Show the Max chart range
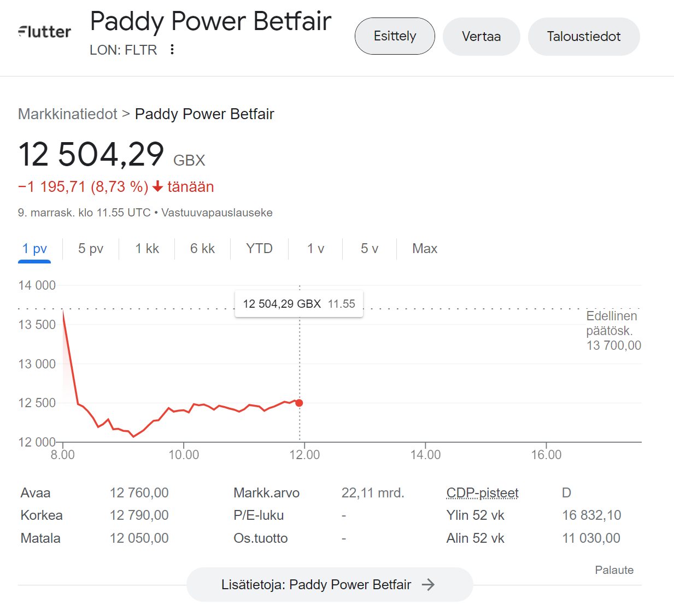This screenshot has width=674, height=616. click(x=425, y=249)
